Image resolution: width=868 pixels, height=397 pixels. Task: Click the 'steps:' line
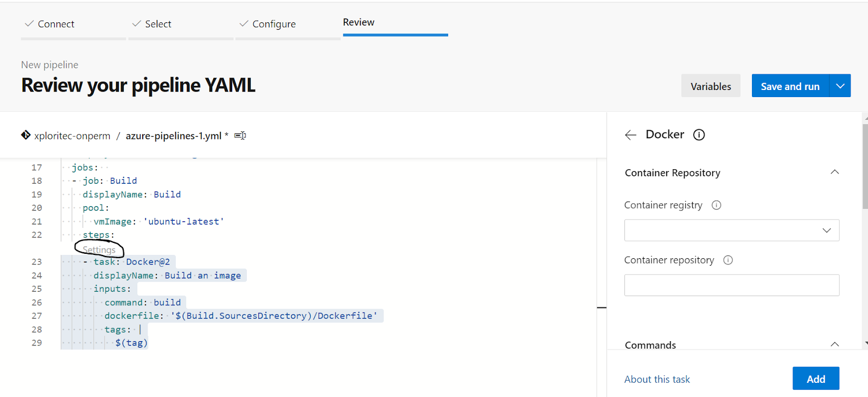pos(98,235)
